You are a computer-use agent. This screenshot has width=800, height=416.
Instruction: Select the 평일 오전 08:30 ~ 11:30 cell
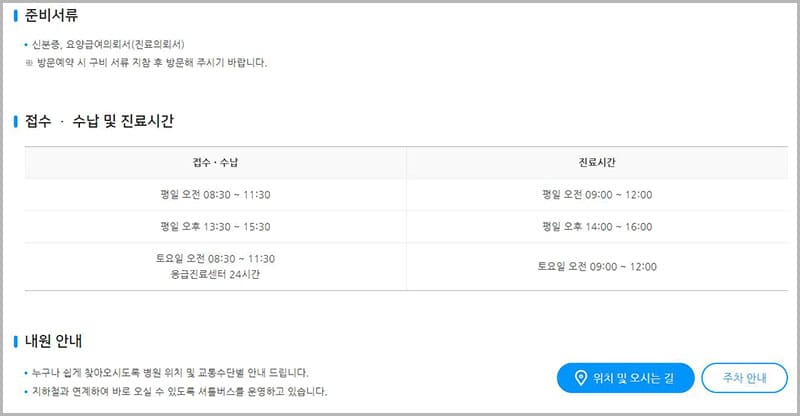[215, 195]
